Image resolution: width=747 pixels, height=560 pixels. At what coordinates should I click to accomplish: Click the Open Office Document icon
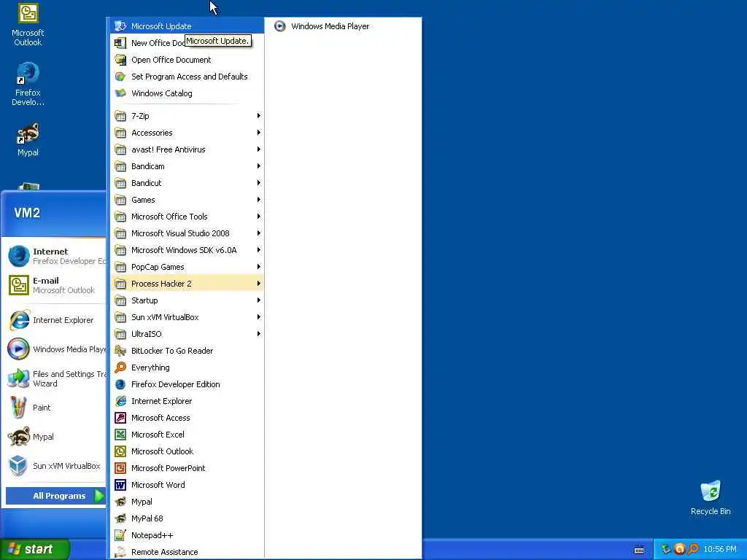[120, 60]
